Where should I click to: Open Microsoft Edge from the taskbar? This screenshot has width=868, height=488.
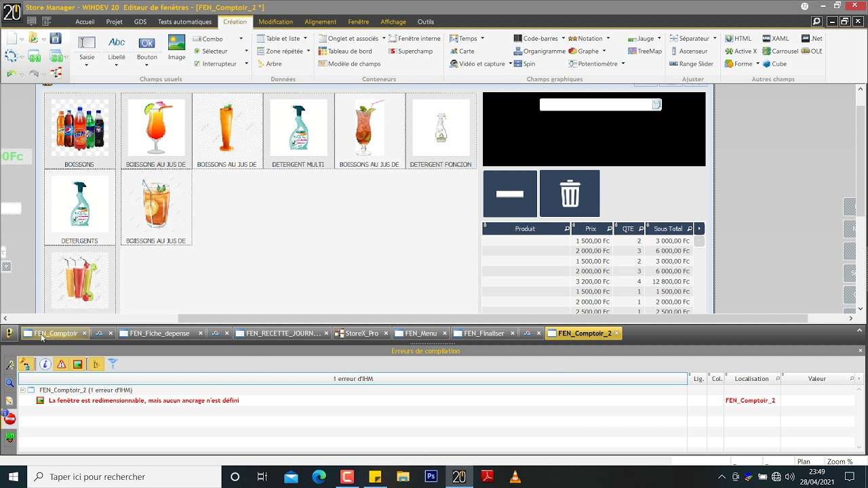pos(319,476)
